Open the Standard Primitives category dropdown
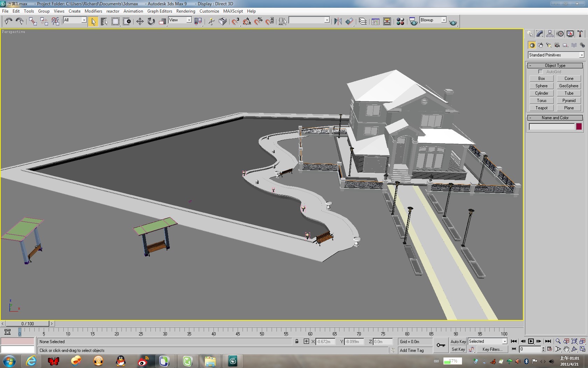Image resolution: width=588 pixels, height=368 pixels. (556, 55)
